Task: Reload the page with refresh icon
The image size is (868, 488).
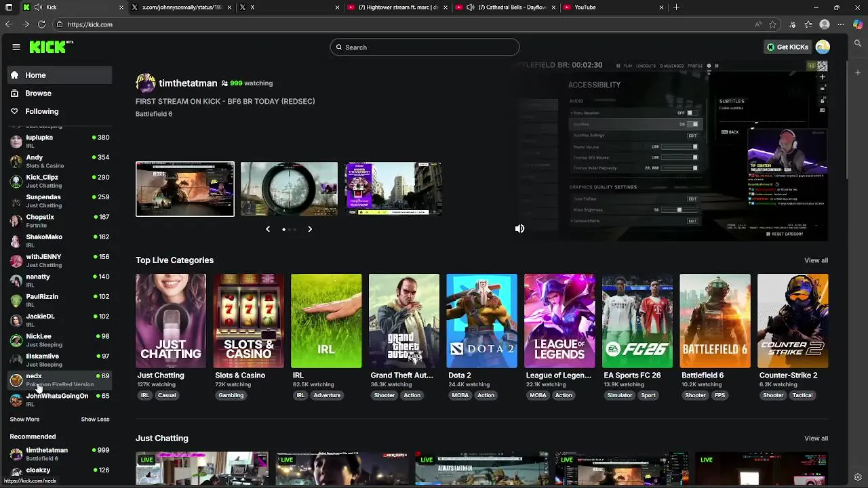Action: [x=41, y=24]
